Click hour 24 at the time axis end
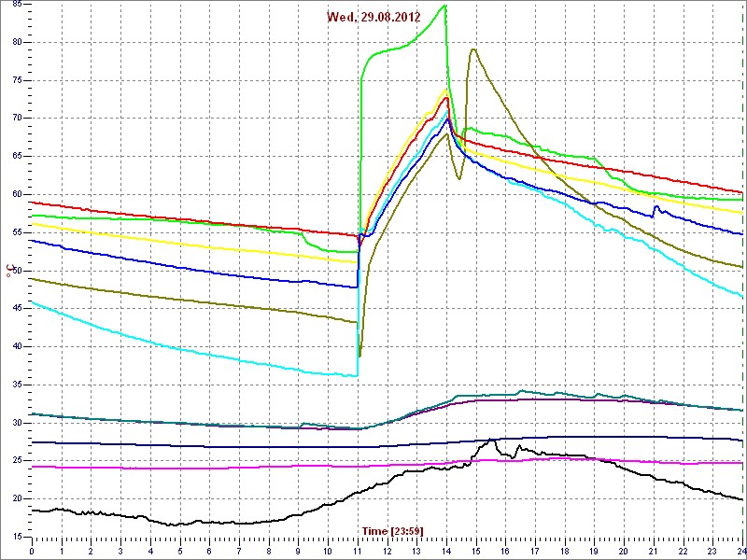This screenshot has width=747, height=560. tap(740, 550)
